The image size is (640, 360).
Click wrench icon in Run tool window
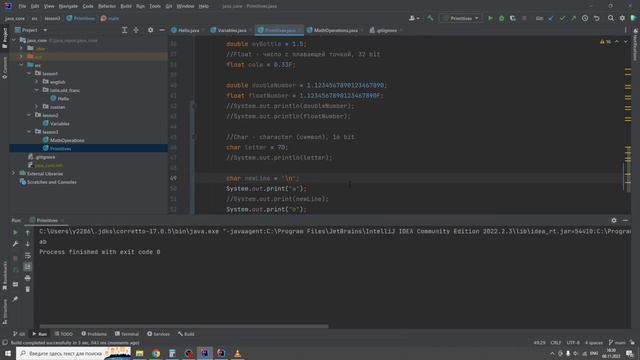point(15,244)
